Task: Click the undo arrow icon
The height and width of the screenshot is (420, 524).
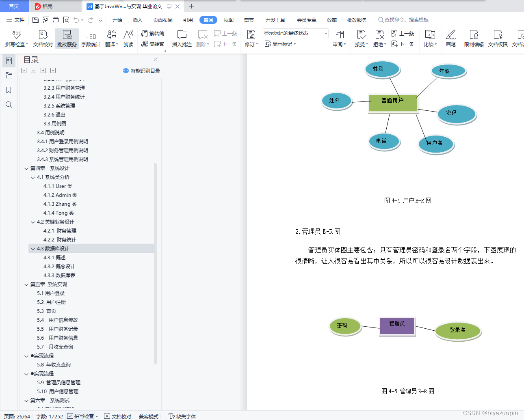Action: click(76, 20)
